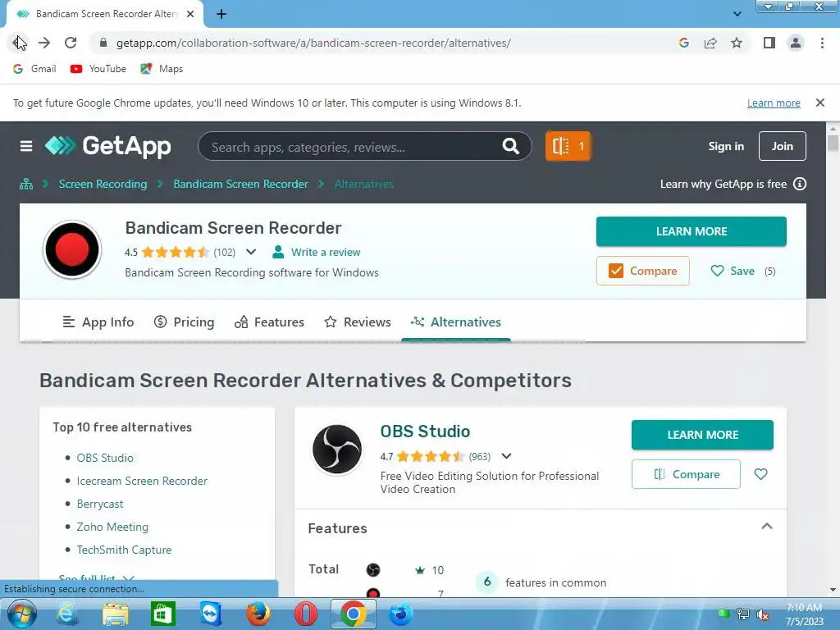This screenshot has width=840, height=630.
Task: Click OBS Studio LEARN MORE button
Action: [x=702, y=435]
